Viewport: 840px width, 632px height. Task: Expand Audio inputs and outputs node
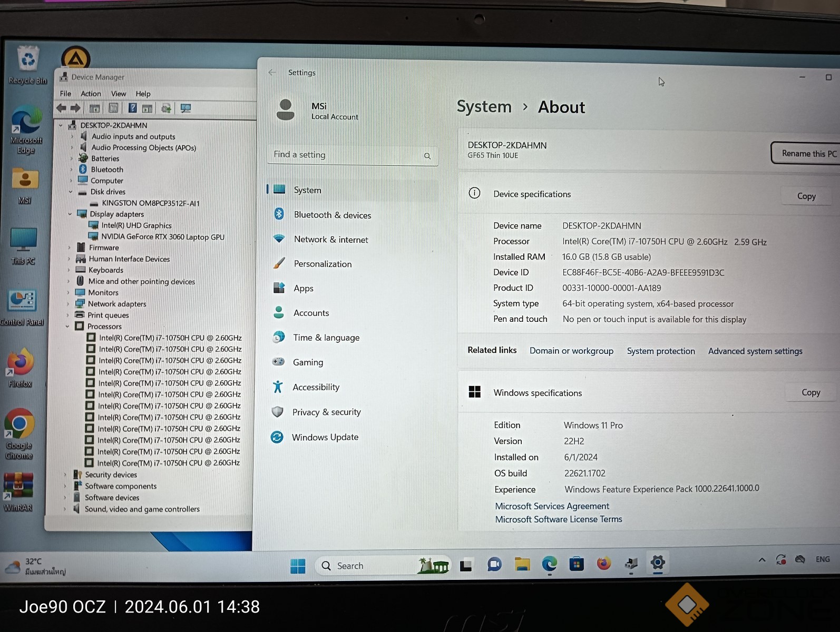click(x=72, y=136)
